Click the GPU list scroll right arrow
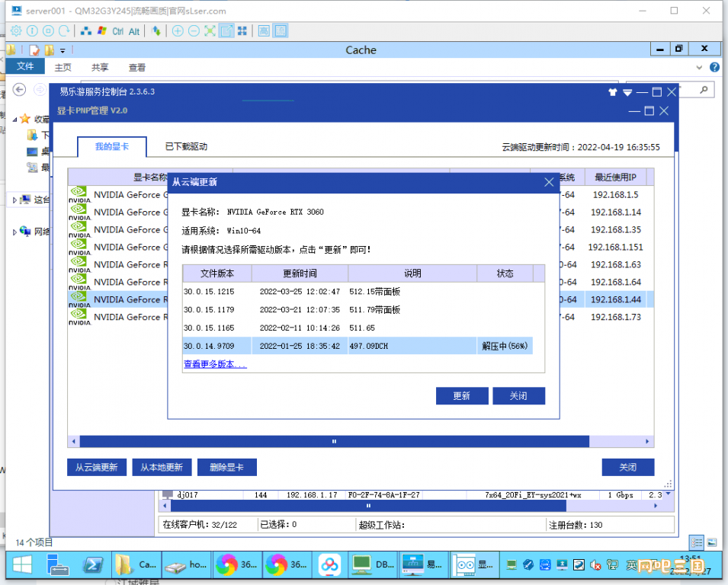This screenshot has height=585, width=728. tap(647, 441)
